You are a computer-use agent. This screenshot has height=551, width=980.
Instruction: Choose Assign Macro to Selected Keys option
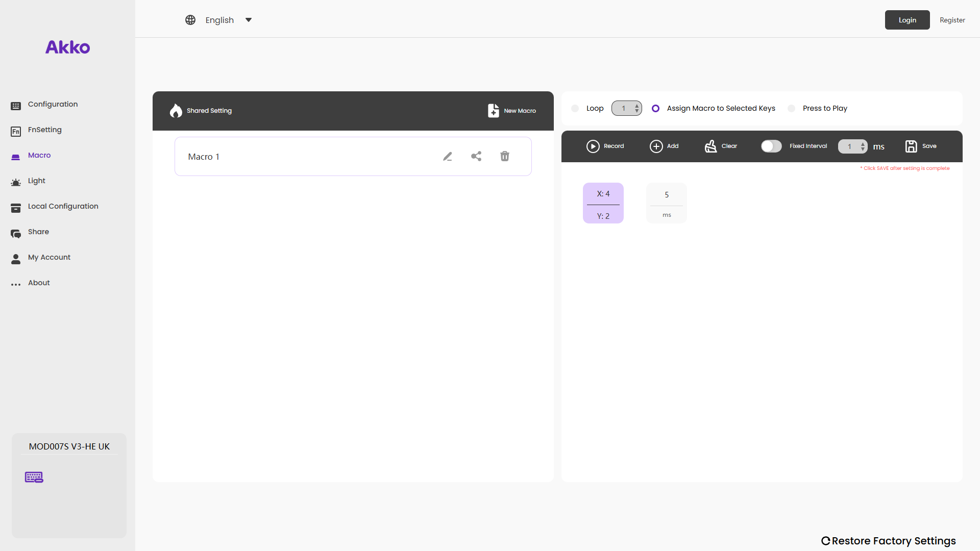tap(656, 109)
